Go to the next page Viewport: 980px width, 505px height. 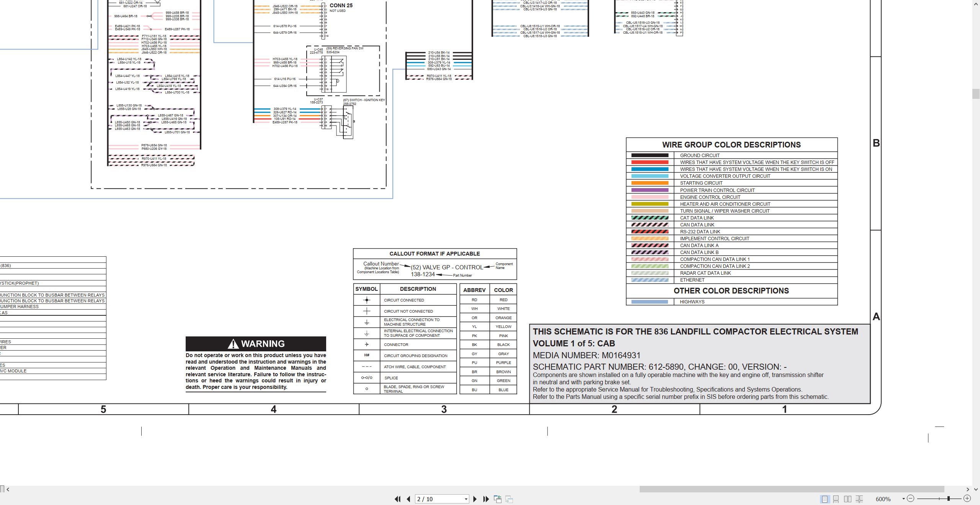[475, 499]
